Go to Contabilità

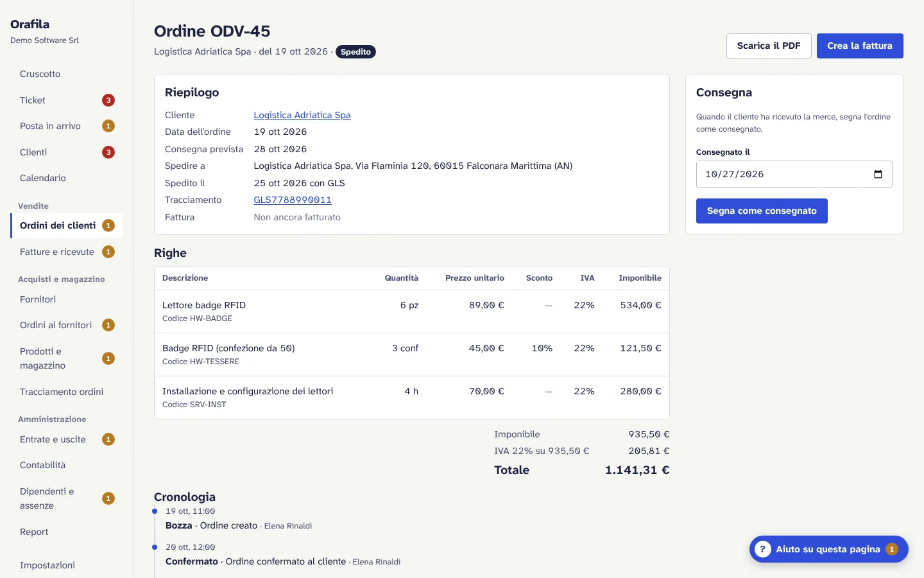(67, 465)
